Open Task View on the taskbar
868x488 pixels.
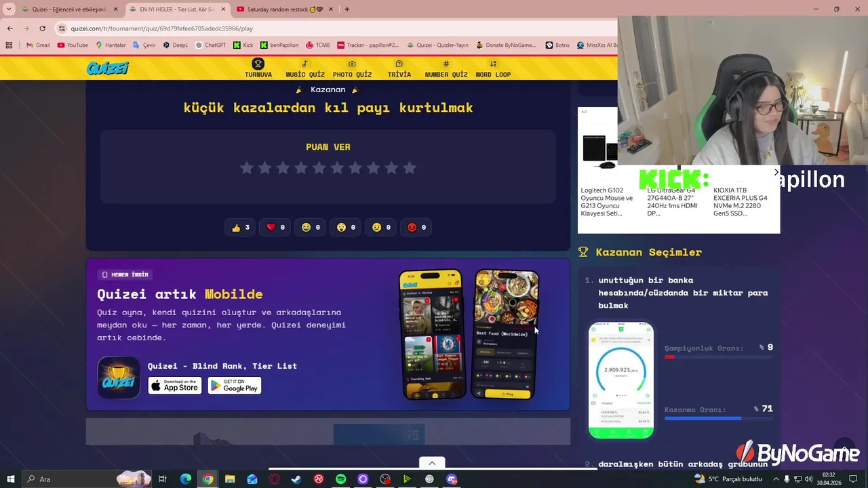coord(163,479)
